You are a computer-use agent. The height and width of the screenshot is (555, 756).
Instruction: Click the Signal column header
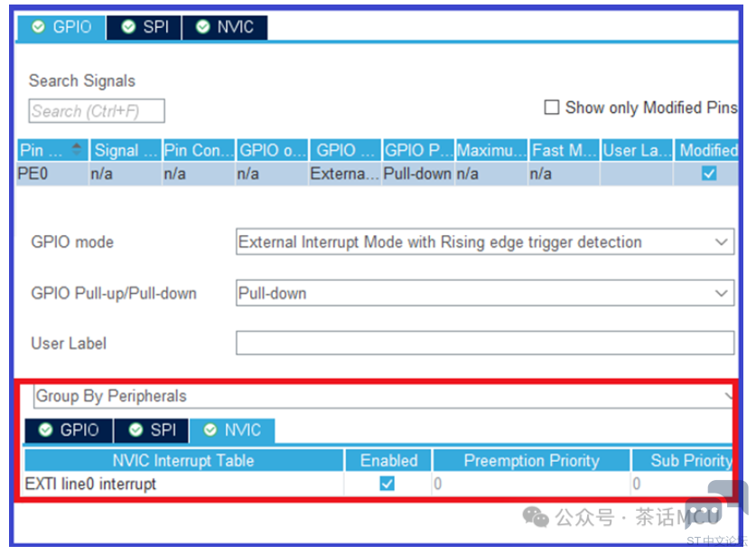click(124, 150)
